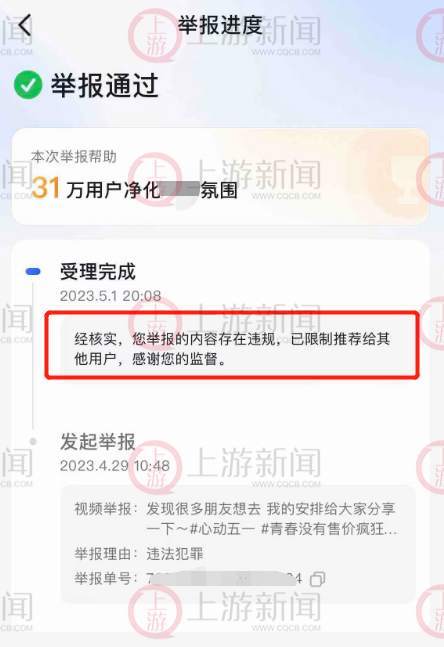Select the 举报进度 page title

(220, 25)
